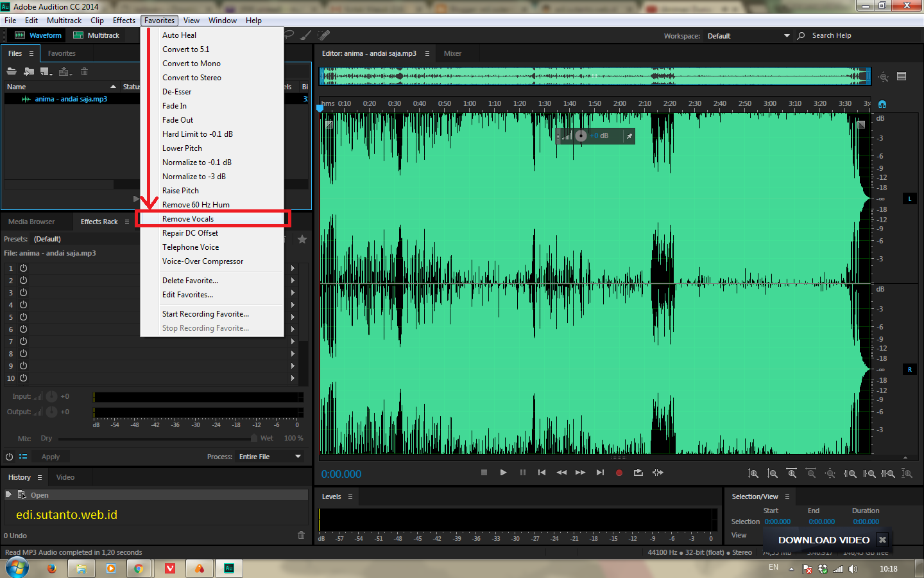Click the Edit Favorites... entry
The width and height of the screenshot is (924, 578).
[212, 295]
